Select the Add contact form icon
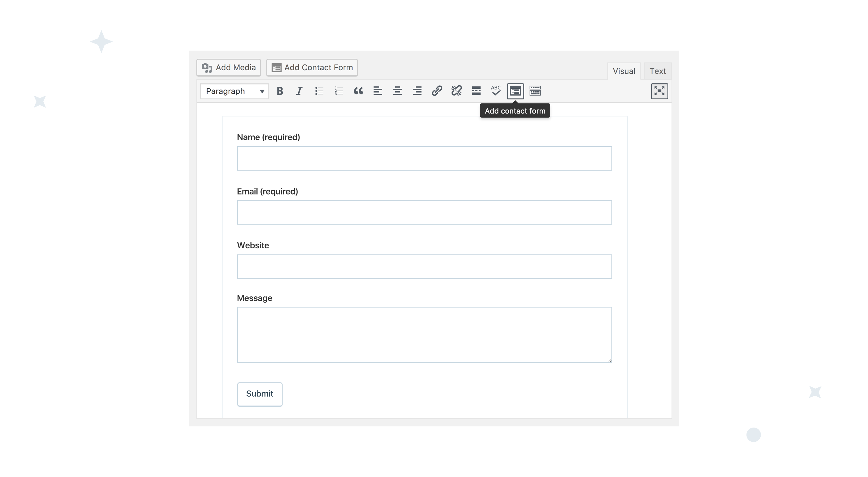The width and height of the screenshot is (868, 477). (515, 91)
